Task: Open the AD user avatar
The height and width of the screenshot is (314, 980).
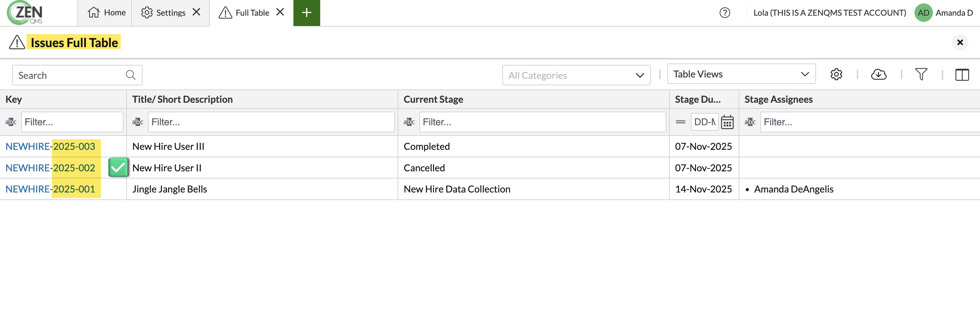Action: 923,13
